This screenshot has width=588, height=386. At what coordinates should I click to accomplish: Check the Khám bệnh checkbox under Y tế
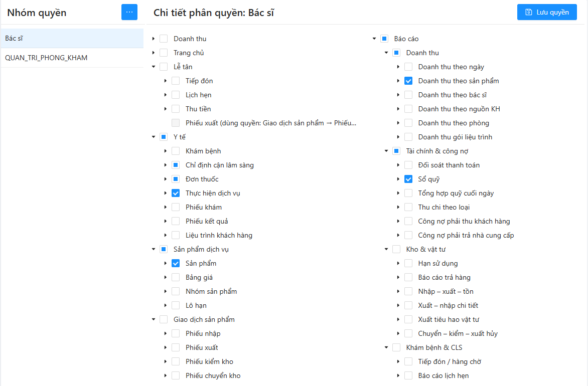176,151
